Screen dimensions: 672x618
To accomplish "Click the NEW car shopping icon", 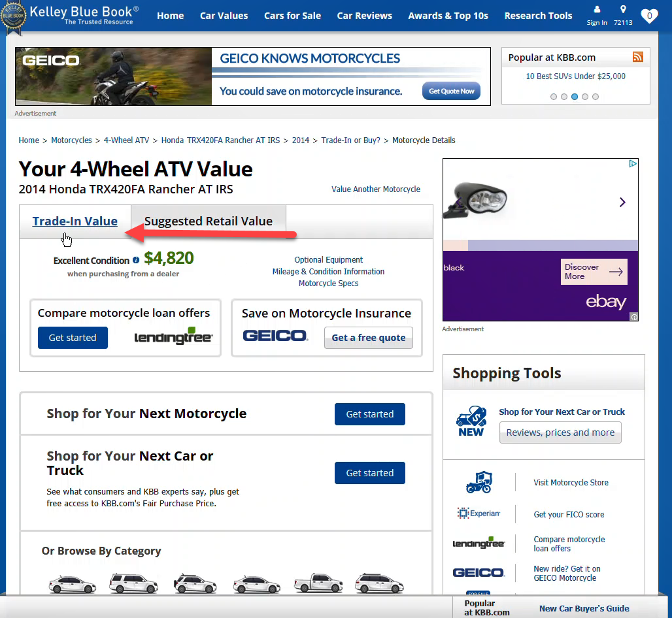I will tap(471, 421).
